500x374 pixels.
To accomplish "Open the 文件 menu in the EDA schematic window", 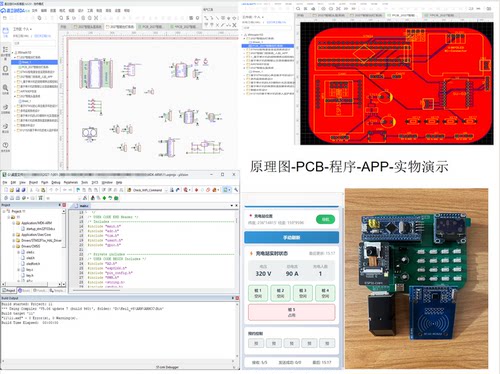I will pos(35,11).
